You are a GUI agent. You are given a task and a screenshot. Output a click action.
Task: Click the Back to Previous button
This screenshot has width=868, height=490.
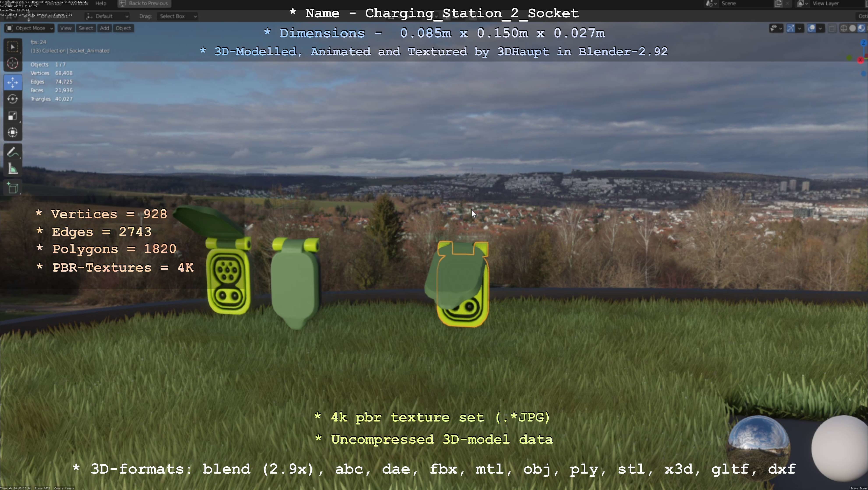click(144, 3)
